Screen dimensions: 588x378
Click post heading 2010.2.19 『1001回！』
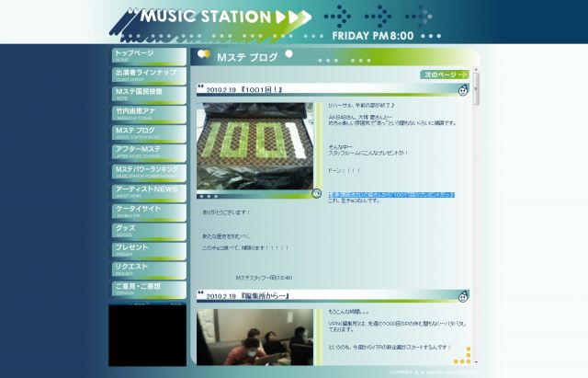tap(244, 90)
